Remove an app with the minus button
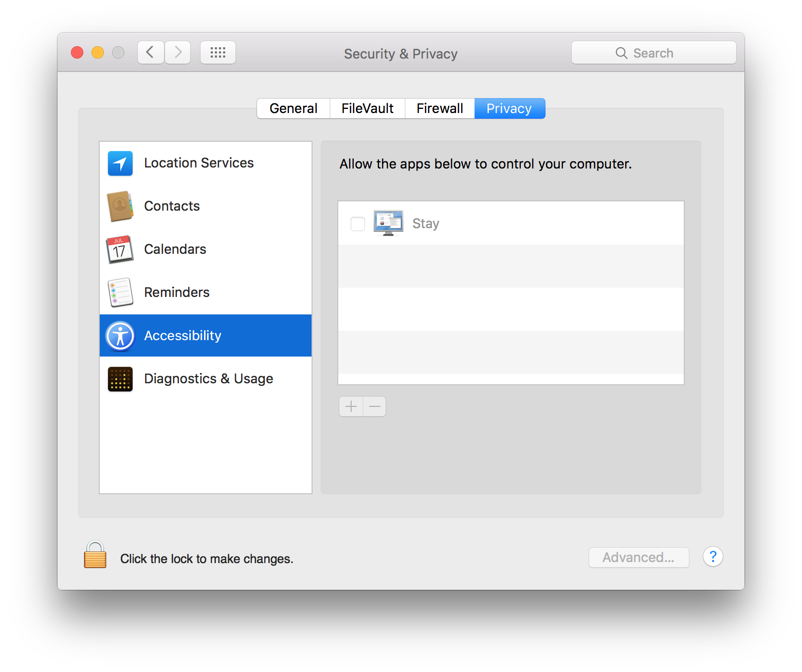This screenshot has width=802, height=672. pyautogui.click(x=375, y=406)
